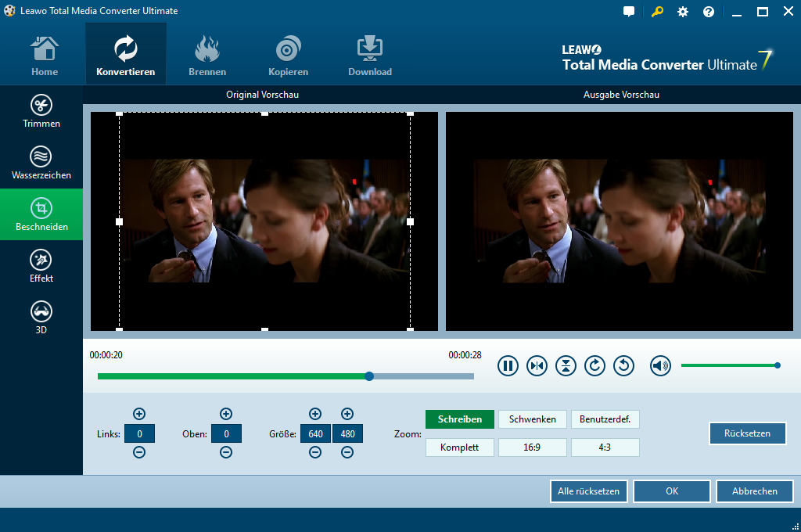Open the 3D settings panel
The width and height of the screenshot is (801, 532).
pyautogui.click(x=41, y=318)
